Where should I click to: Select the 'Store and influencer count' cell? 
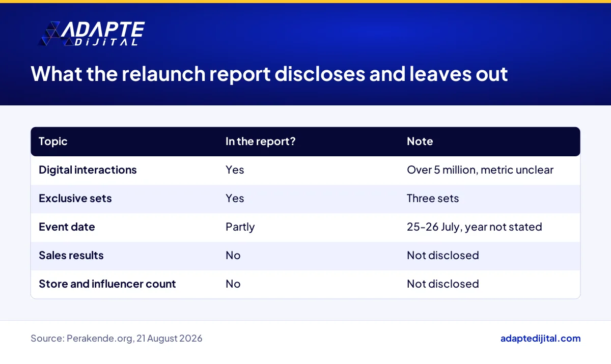(107, 284)
